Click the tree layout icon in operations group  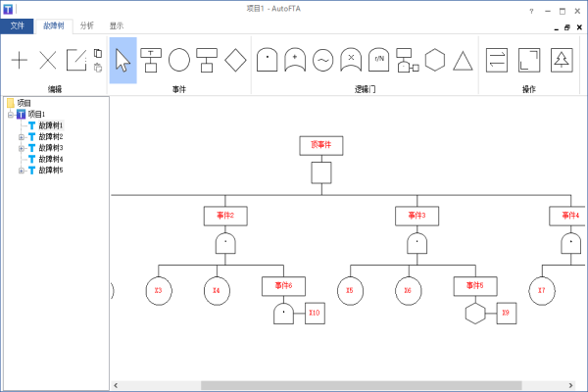[x=562, y=60]
